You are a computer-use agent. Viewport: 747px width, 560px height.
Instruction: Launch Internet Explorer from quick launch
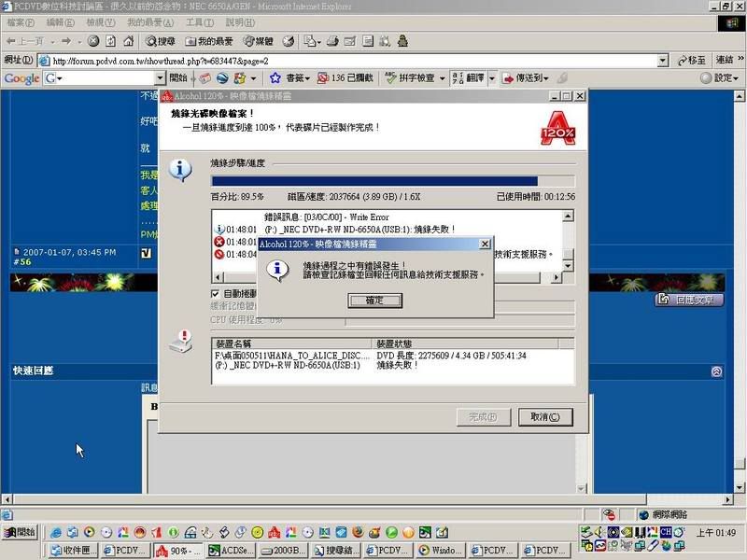point(56,532)
